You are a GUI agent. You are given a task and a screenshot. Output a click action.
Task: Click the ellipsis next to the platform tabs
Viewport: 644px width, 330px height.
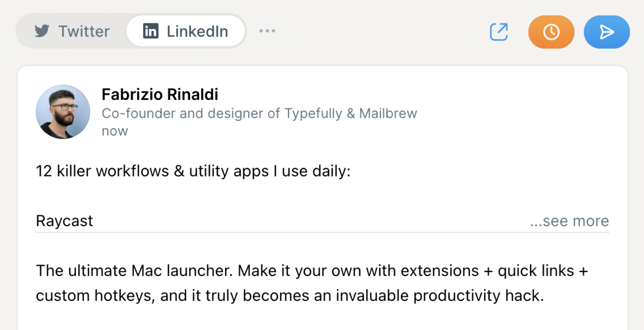point(267,31)
